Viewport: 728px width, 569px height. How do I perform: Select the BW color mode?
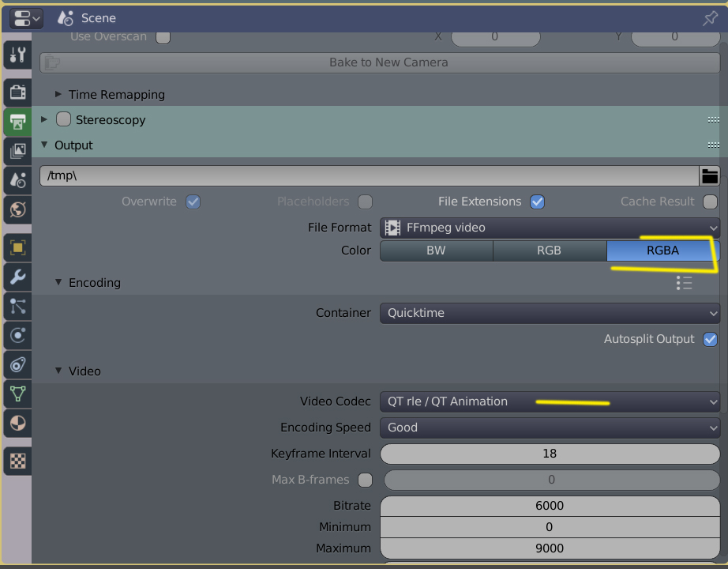pos(436,251)
